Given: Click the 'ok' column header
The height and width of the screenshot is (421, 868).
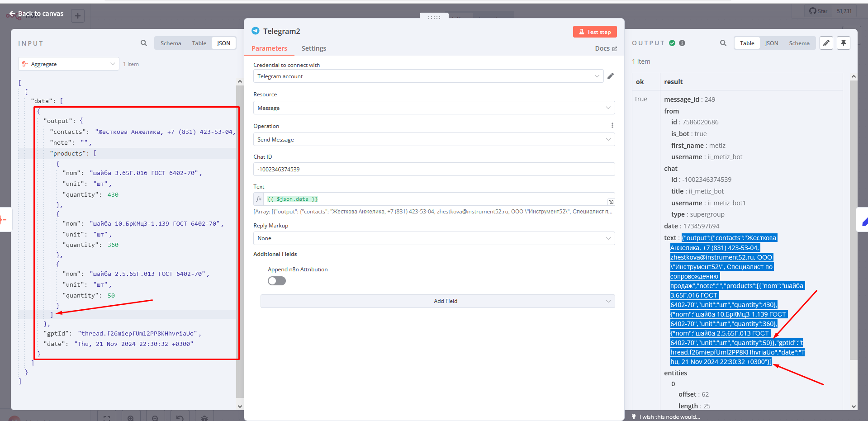Looking at the screenshot, I should 640,82.
